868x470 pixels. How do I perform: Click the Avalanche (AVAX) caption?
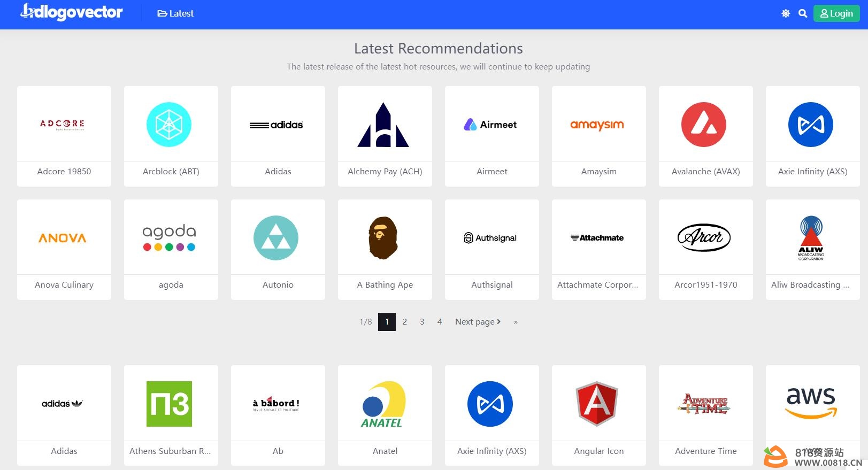click(706, 172)
